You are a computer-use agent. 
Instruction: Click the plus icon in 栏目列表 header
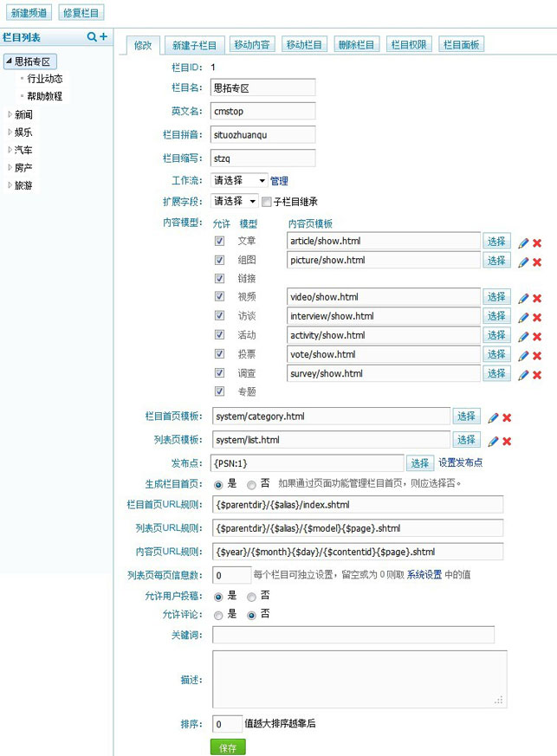pos(103,36)
